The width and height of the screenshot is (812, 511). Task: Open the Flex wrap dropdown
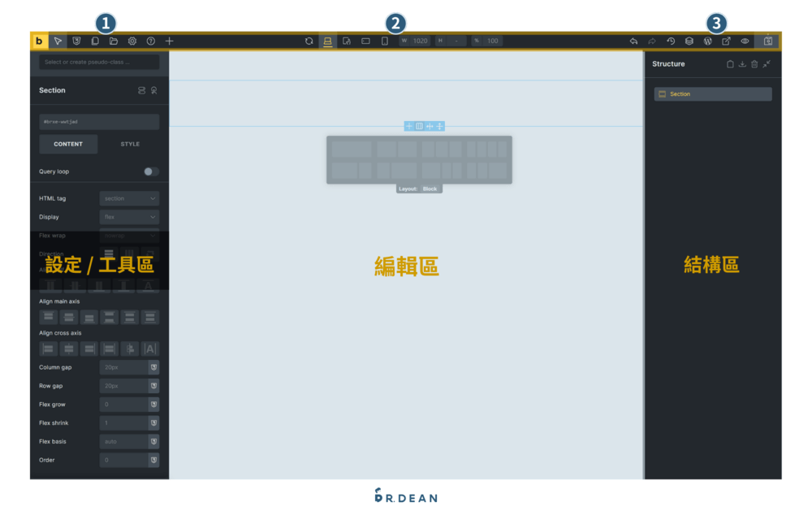(129, 235)
